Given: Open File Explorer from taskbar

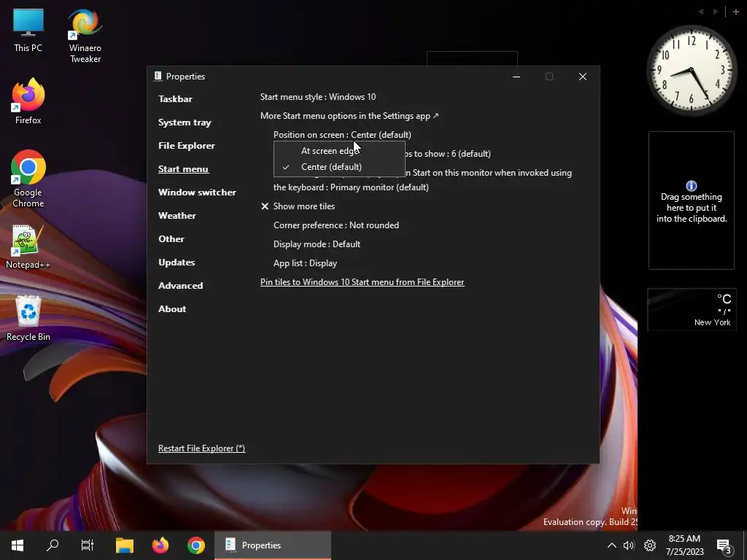Looking at the screenshot, I should [125, 545].
